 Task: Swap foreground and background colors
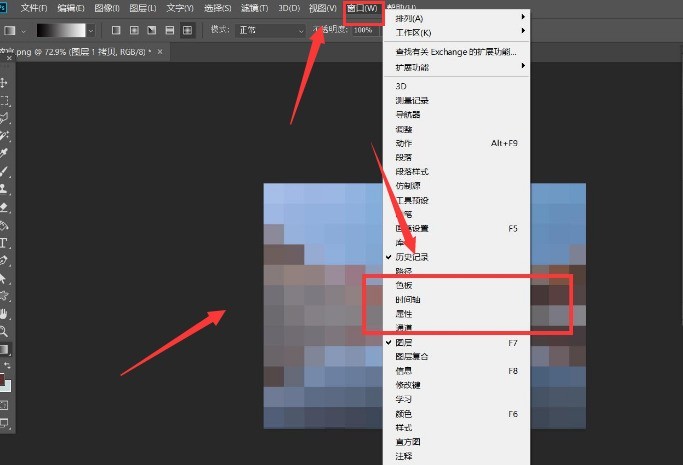(7, 365)
